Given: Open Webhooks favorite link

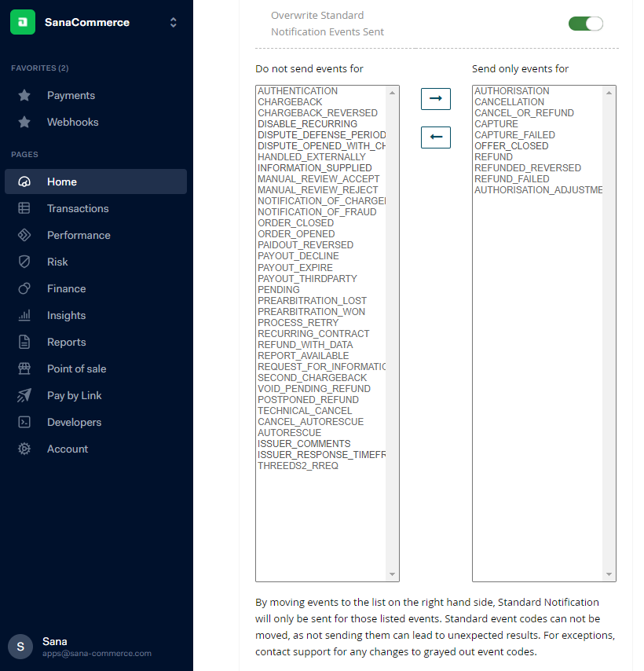Looking at the screenshot, I should (73, 122).
